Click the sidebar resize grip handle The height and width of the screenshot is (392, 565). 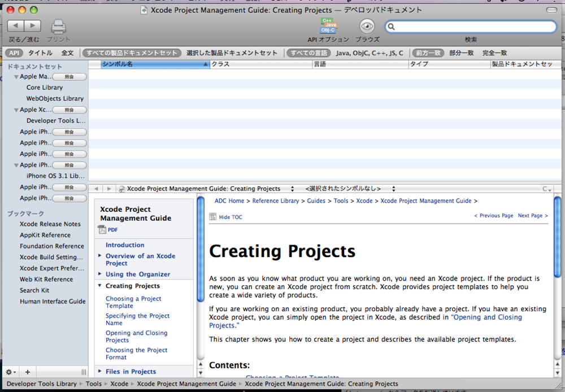coord(84,372)
